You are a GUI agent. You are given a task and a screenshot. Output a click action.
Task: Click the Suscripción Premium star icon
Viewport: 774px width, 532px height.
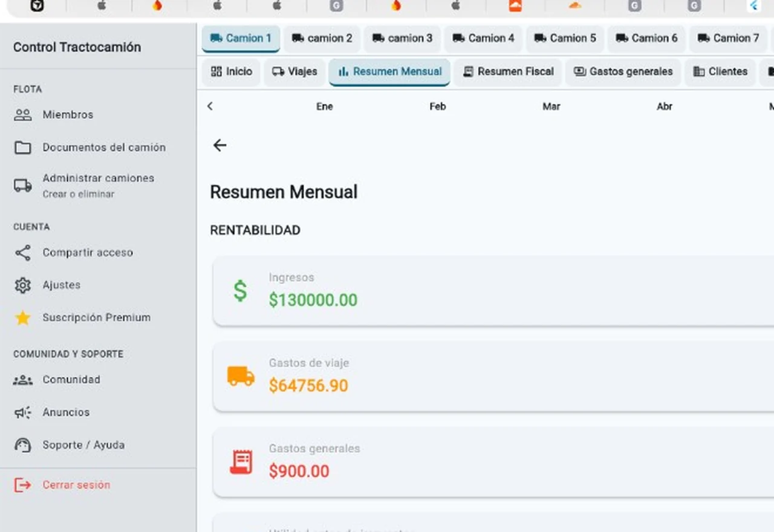[x=22, y=318]
